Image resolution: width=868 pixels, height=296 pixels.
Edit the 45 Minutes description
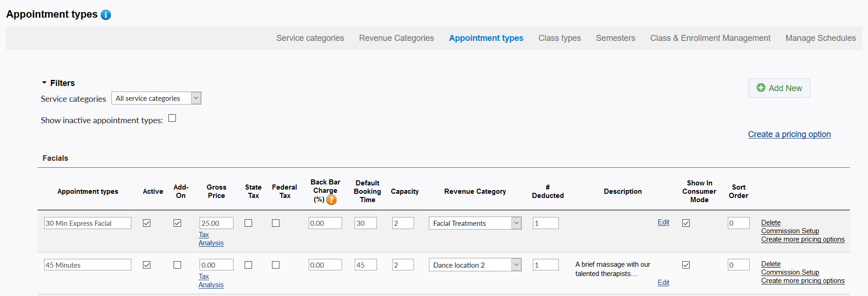tap(663, 283)
